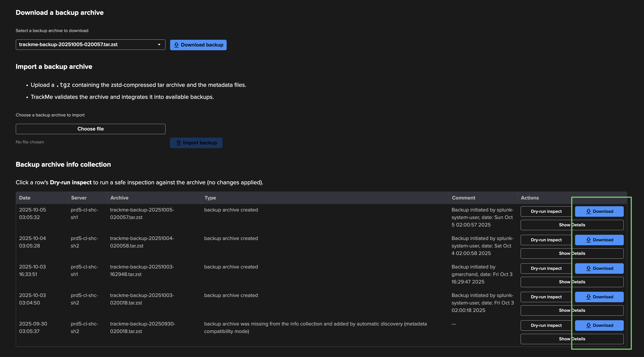Download the 20251003-020018 archive row

[x=599, y=297]
